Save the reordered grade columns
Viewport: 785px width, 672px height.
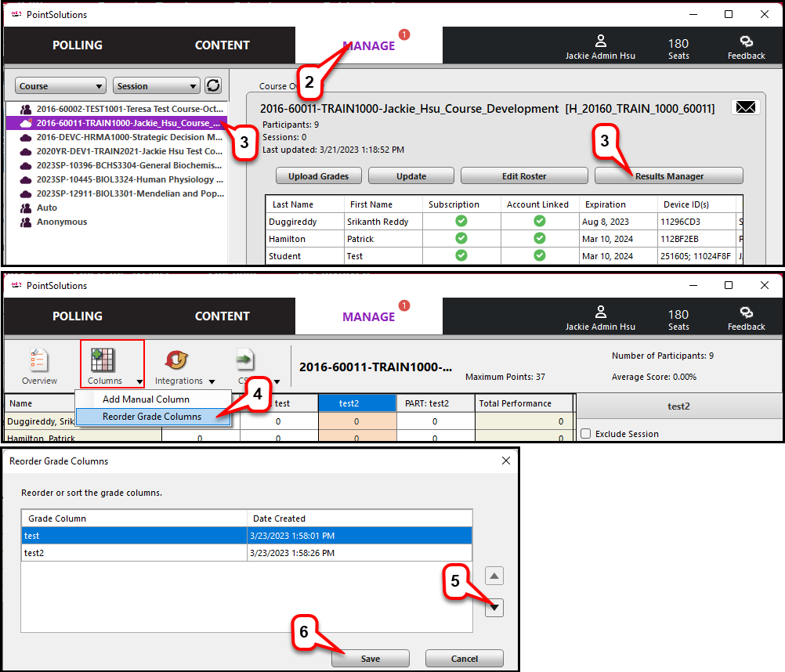[x=371, y=659]
